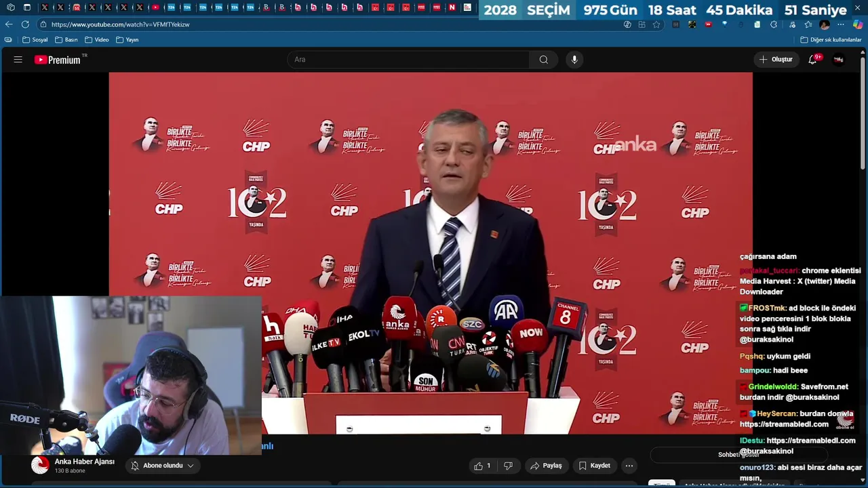The width and height of the screenshot is (868, 488).
Task: Open the Copilot sidebar icon
Action: [858, 24]
